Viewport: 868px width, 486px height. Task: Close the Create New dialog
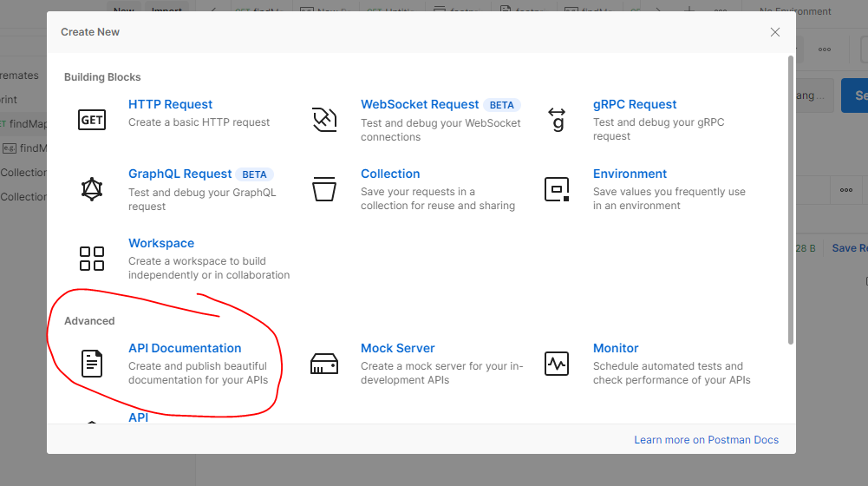(775, 32)
